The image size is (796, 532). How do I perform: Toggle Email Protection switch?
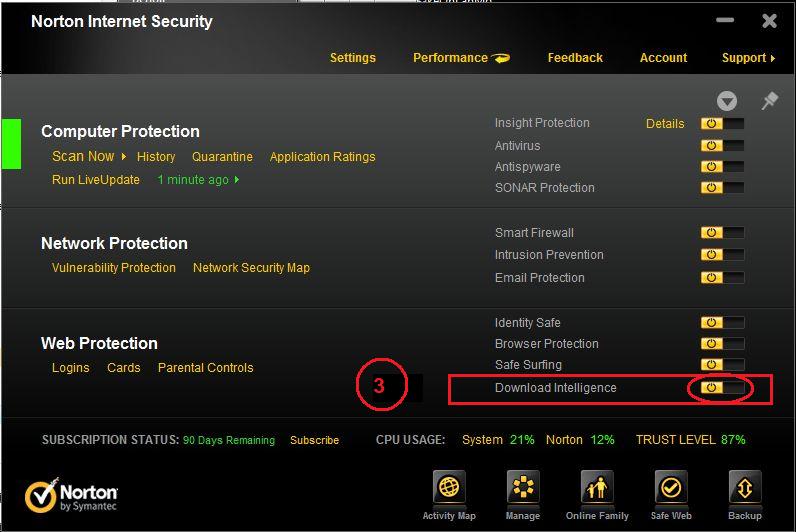click(722, 278)
